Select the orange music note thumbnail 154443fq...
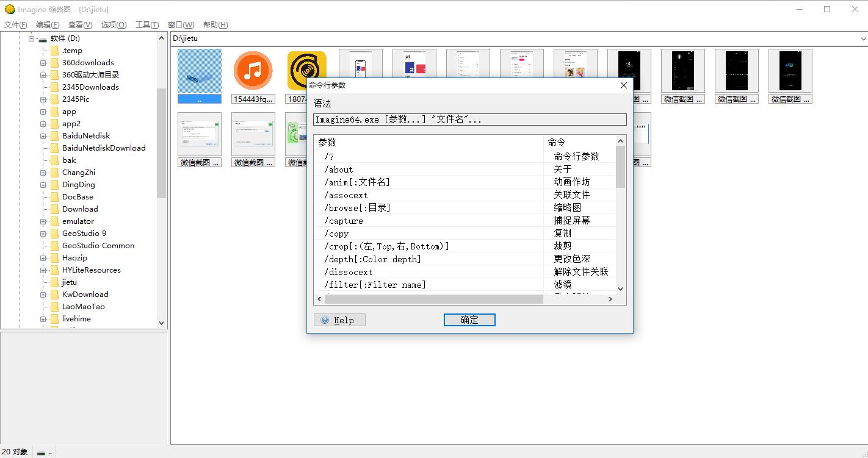Image resolution: width=868 pixels, height=458 pixels. click(253, 76)
